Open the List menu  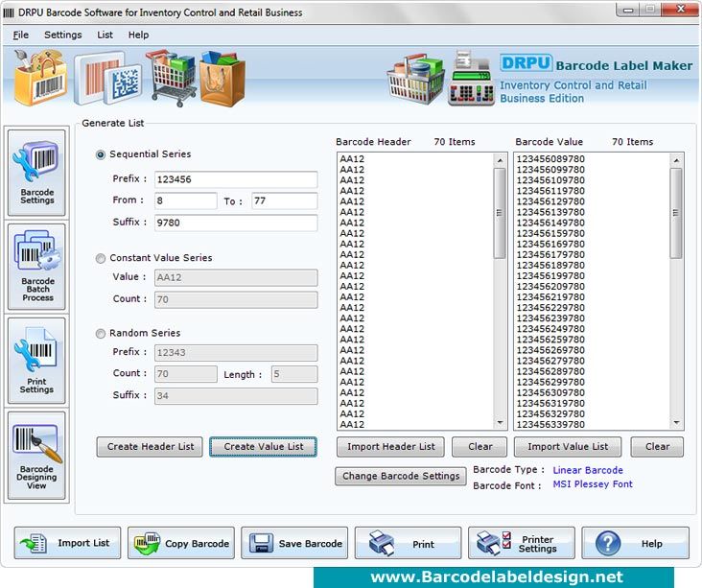(105, 35)
